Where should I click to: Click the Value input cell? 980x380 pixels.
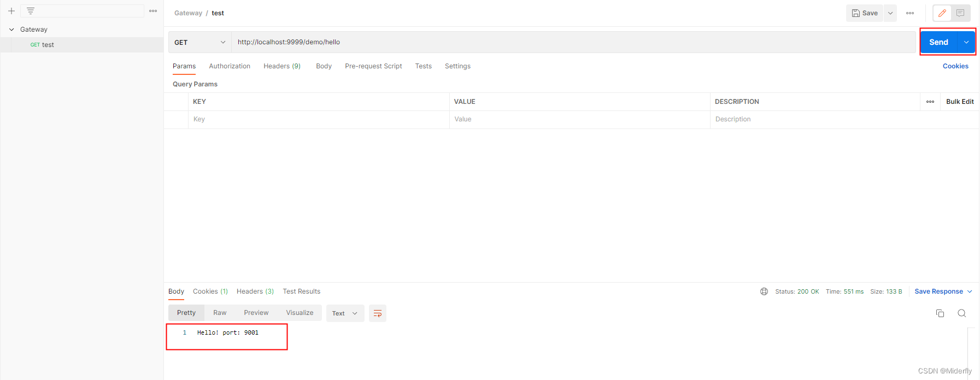(579, 119)
